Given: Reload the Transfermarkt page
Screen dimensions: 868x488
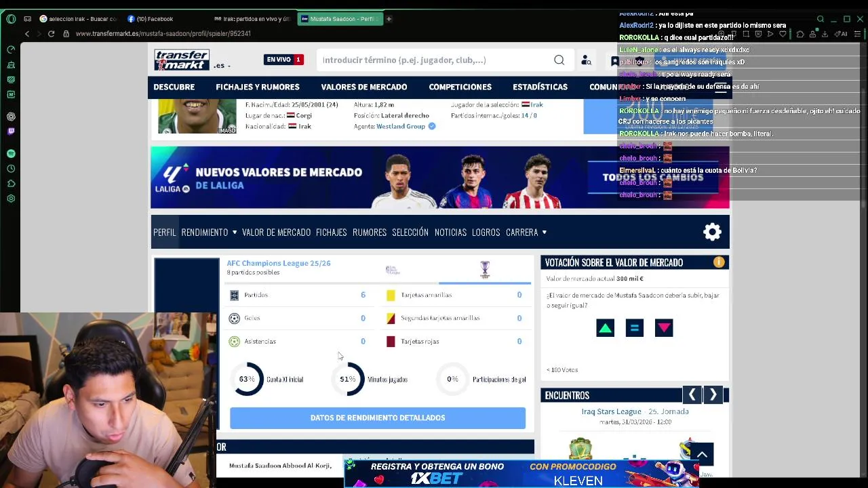Looking at the screenshot, I should pos(51,34).
